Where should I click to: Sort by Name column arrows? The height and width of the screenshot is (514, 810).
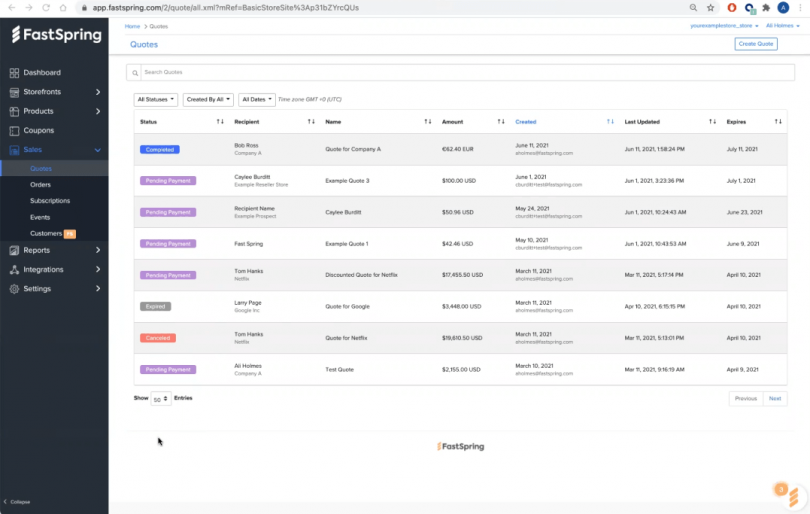pos(428,122)
